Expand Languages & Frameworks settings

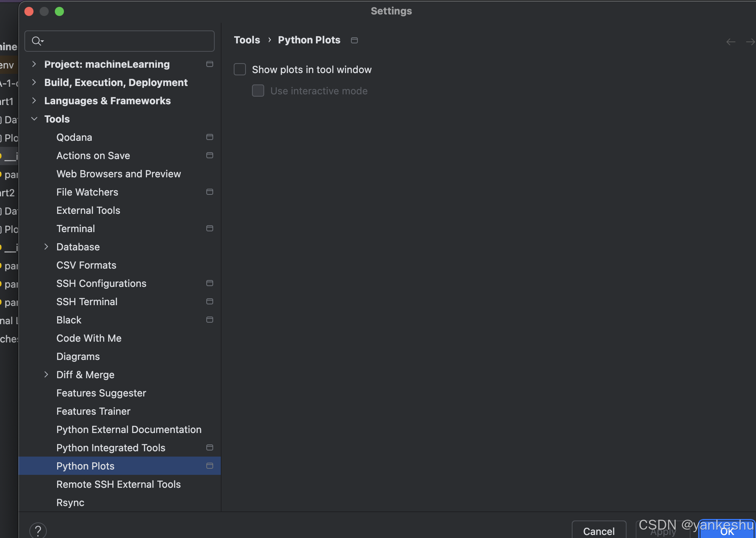pyautogui.click(x=33, y=100)
